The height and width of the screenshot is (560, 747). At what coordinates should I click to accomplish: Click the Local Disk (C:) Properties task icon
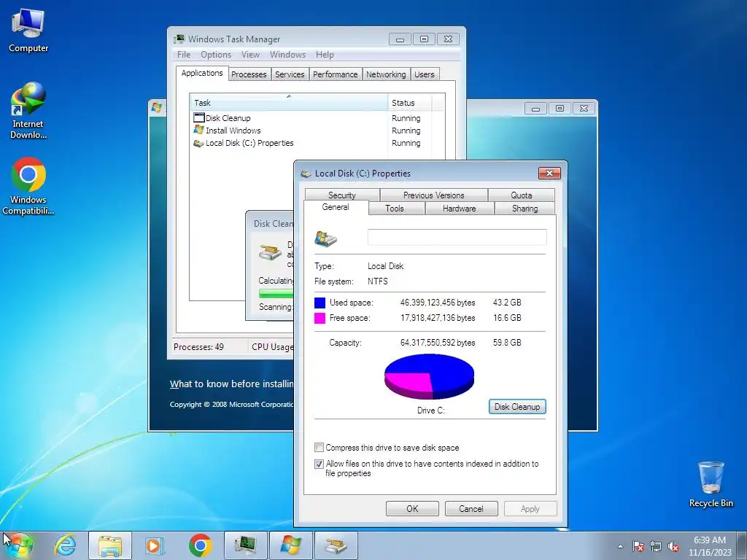(x=198, y=143)
